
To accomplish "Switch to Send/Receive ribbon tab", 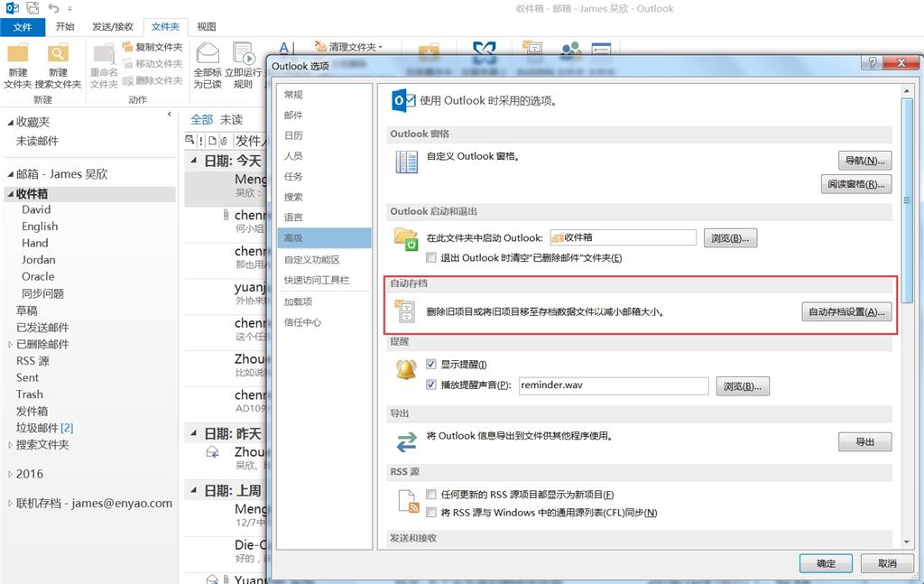I will point(113,26).
